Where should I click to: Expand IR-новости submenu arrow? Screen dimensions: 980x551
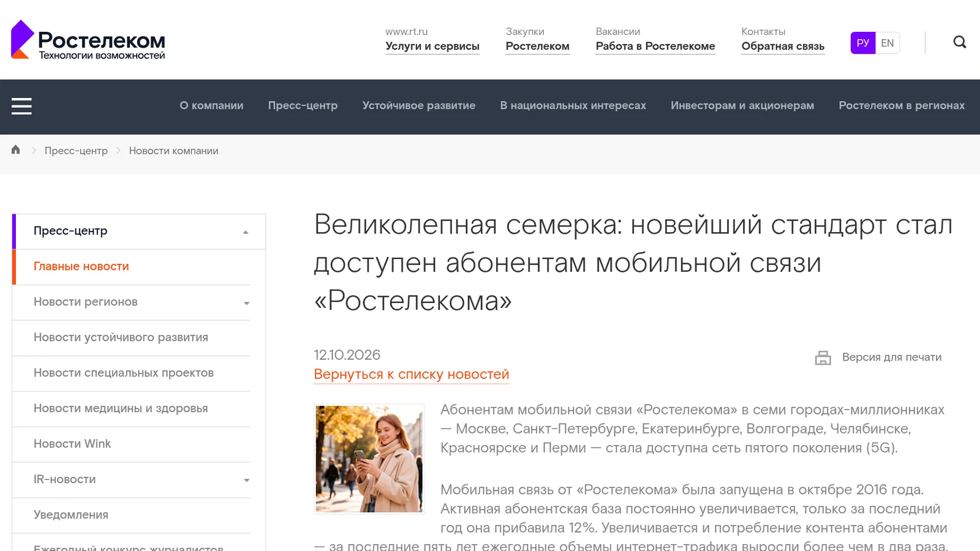coord(246,480)
